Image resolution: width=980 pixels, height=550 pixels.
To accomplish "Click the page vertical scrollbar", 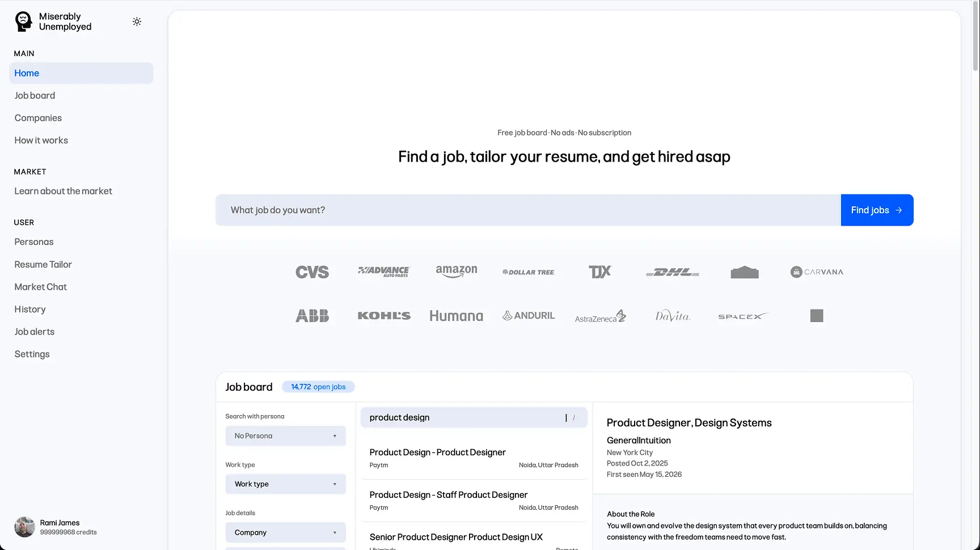I will click(x=975, y=36).
